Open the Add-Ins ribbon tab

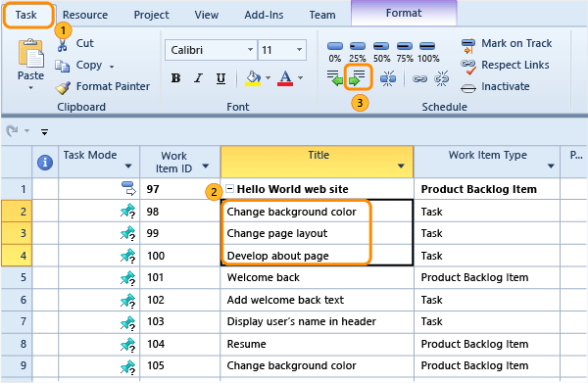point(264,15)
